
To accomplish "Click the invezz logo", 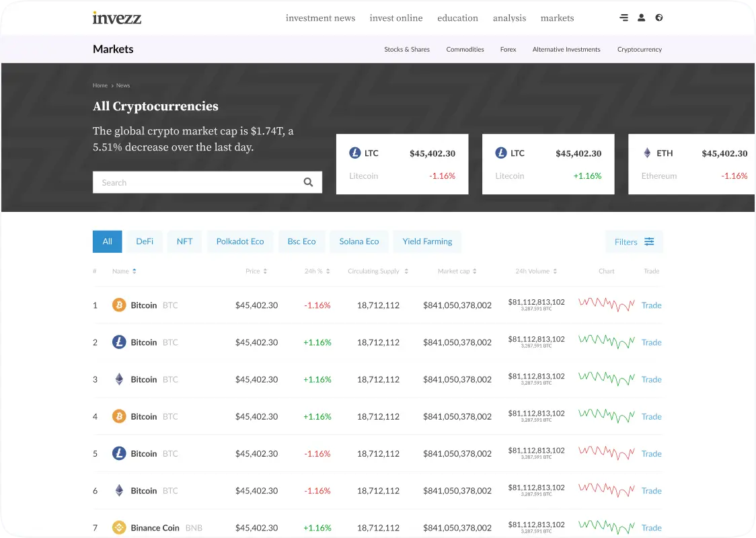I will tap(116, 18).
